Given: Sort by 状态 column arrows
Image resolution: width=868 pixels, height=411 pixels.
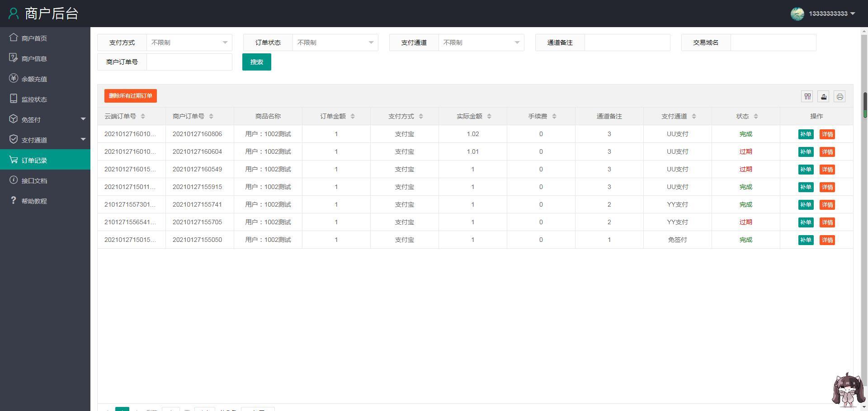Looking at the screenshot, I should [x=756, y=116].
